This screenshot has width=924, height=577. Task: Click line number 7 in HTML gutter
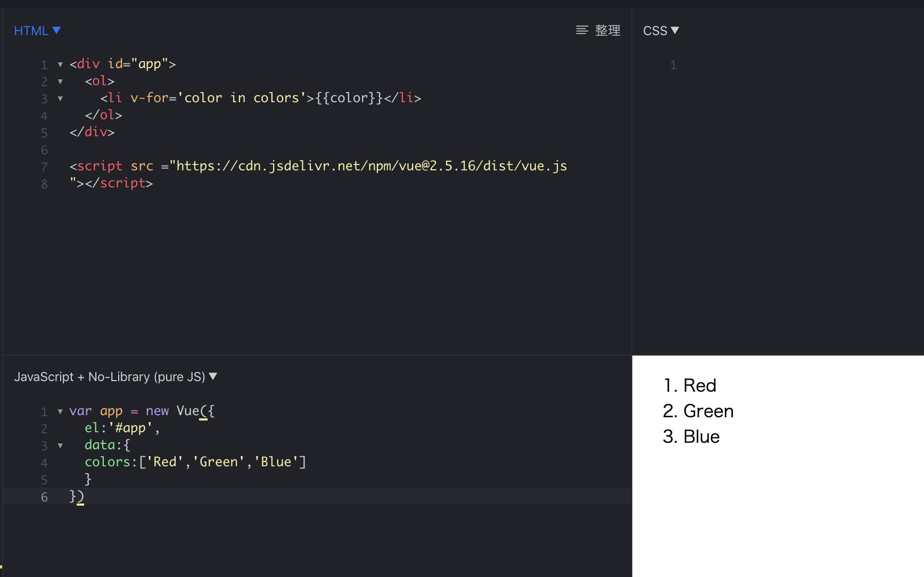[44, 167]
